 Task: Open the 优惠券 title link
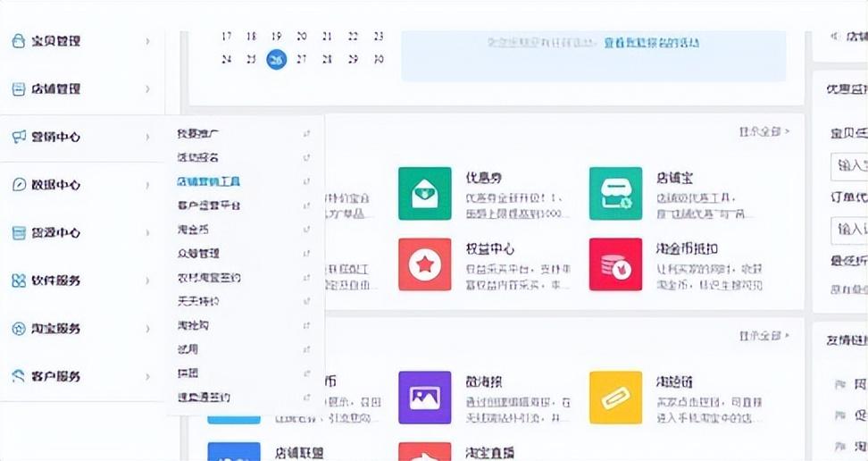pyautogui.click(x=484, y=178)
